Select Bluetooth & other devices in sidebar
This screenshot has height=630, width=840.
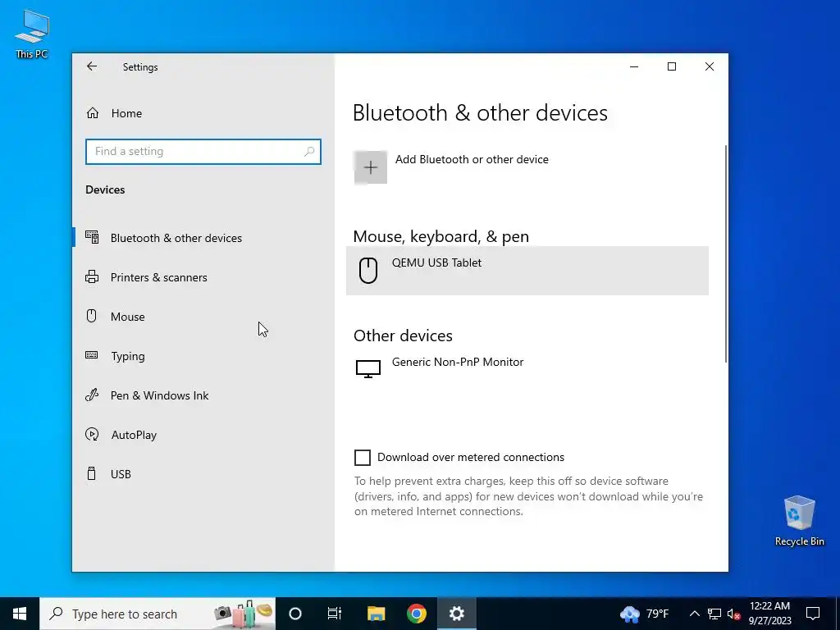[x=203, y=238]
